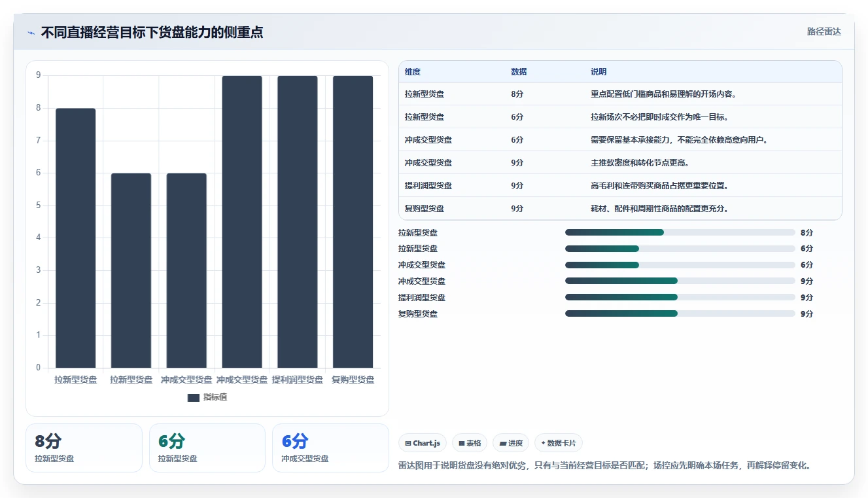Viewport: 868px width, 498px height.
Task: Click the 提利润型货盘 cell in the table
Action: pyautogui.click(x=428, y=186)
